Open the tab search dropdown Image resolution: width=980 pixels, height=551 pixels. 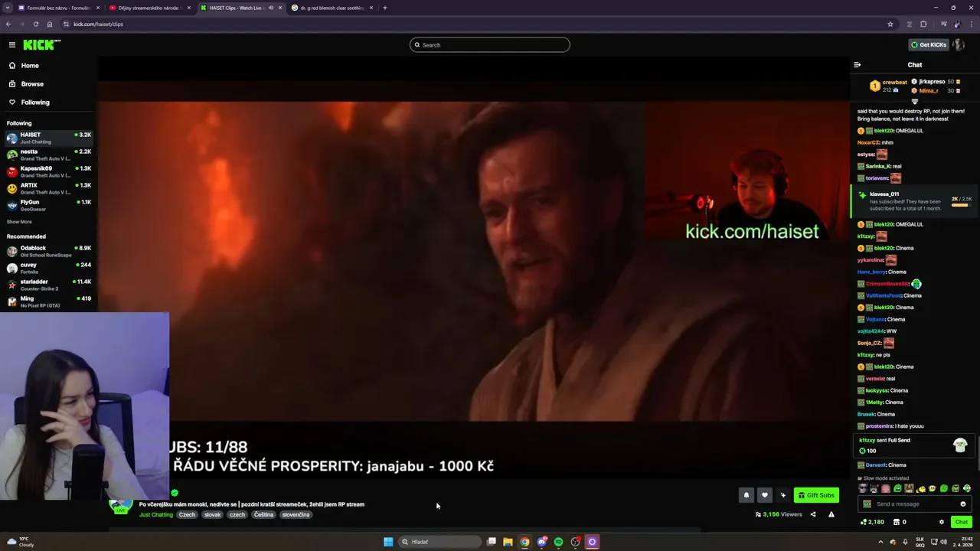tap(7, 8)
